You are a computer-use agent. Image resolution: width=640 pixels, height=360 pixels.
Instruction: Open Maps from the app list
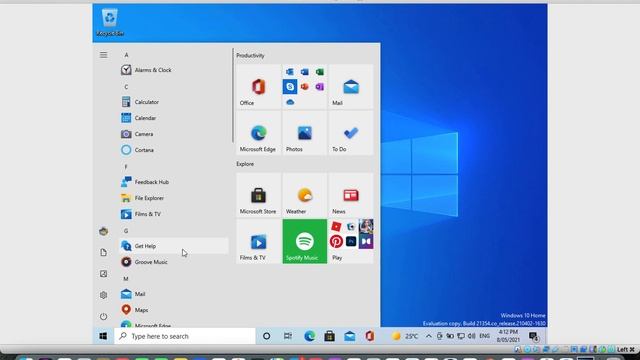pos(174,310)
